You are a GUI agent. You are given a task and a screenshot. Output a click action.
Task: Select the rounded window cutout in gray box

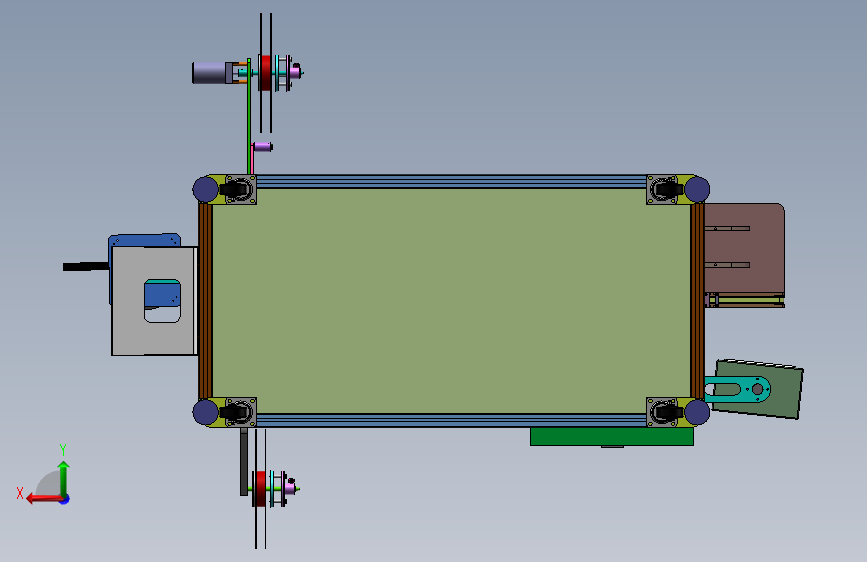pos(162,300)
